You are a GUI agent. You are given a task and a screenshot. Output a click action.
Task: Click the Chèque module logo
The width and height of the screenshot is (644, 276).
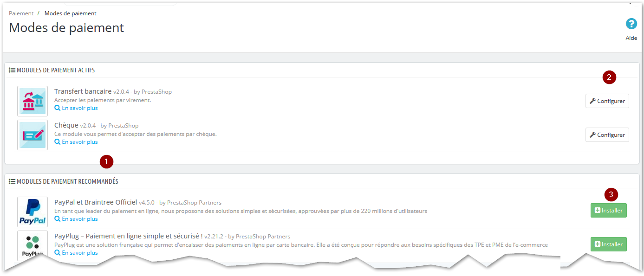[x=33, y=135]
